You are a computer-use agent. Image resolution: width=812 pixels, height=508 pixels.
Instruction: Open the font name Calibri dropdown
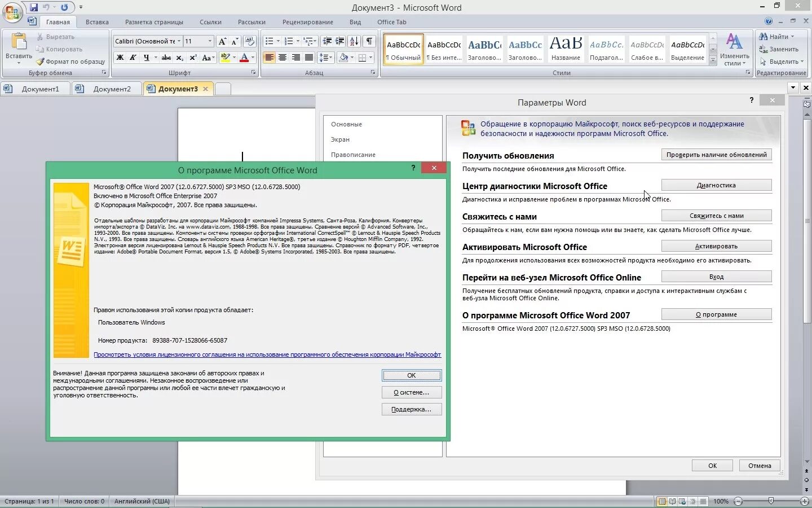[x=179, y=41]
